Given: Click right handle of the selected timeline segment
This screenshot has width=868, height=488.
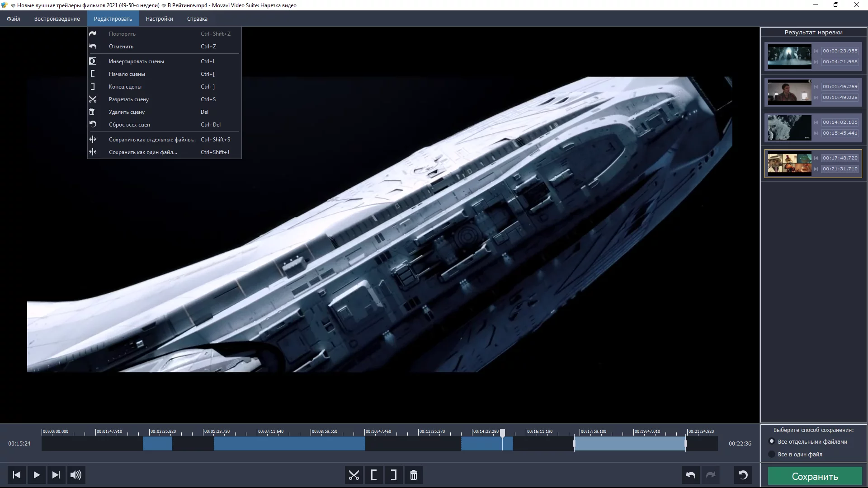Looking at the screenshot, I should tap(685, 444).
